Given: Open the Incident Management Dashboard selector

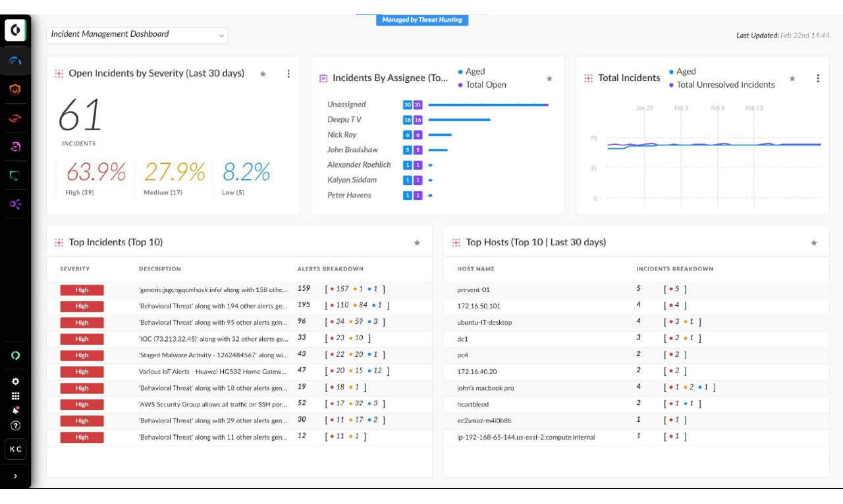Looking at the screenshot, I should (135, 34).
